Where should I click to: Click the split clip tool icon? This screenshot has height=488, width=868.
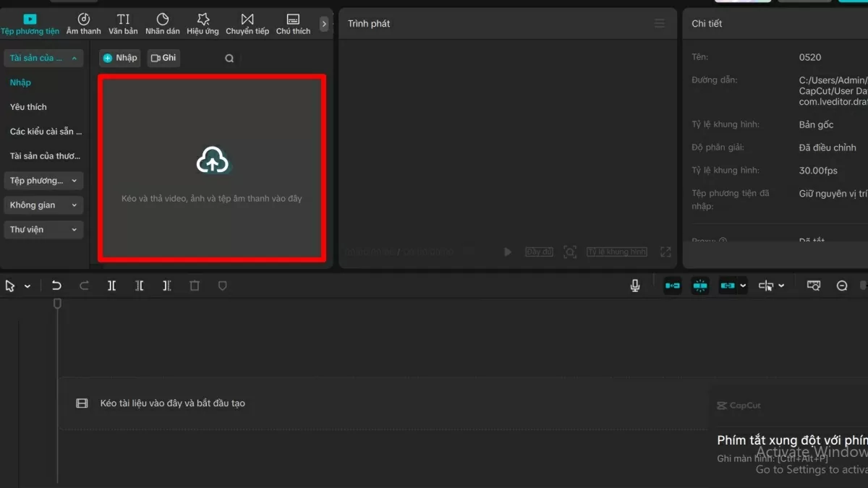point(111,286)
